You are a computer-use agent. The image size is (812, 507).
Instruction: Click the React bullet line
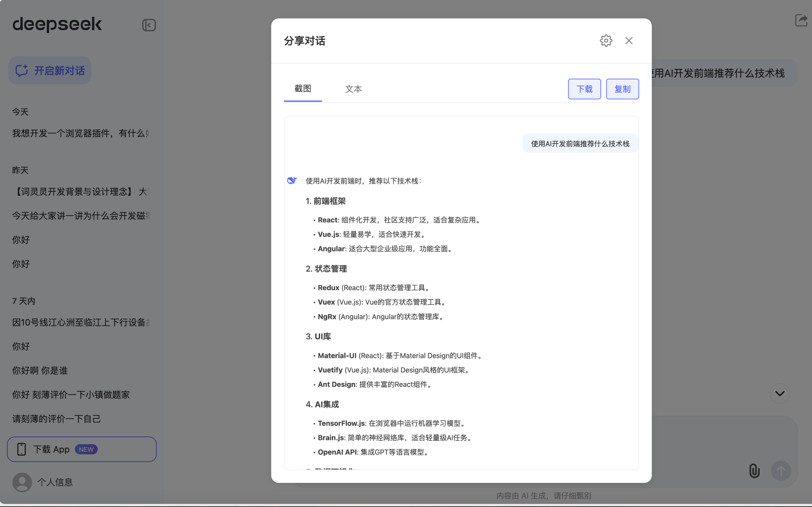point(399,220)
